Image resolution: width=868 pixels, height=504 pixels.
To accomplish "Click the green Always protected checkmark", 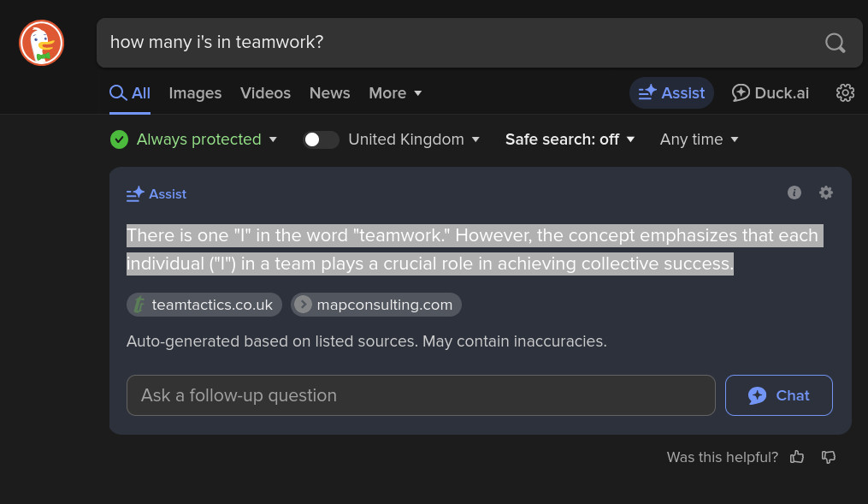I will [119, 139].
